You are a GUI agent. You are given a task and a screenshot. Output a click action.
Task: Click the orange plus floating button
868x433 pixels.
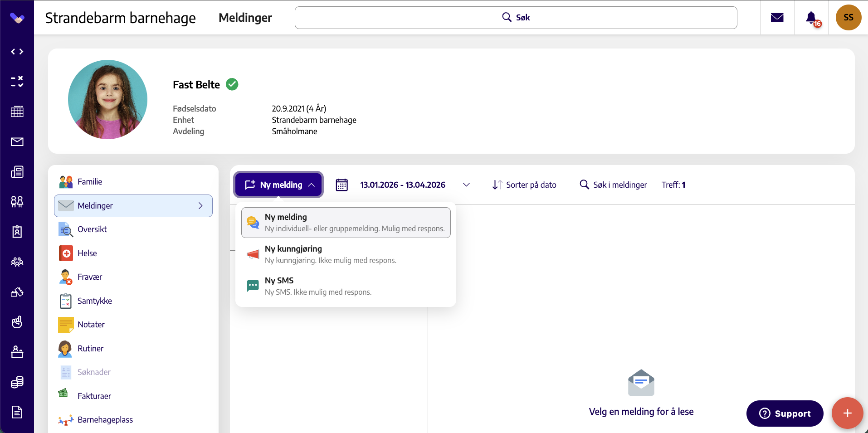[x=847, y=413]
